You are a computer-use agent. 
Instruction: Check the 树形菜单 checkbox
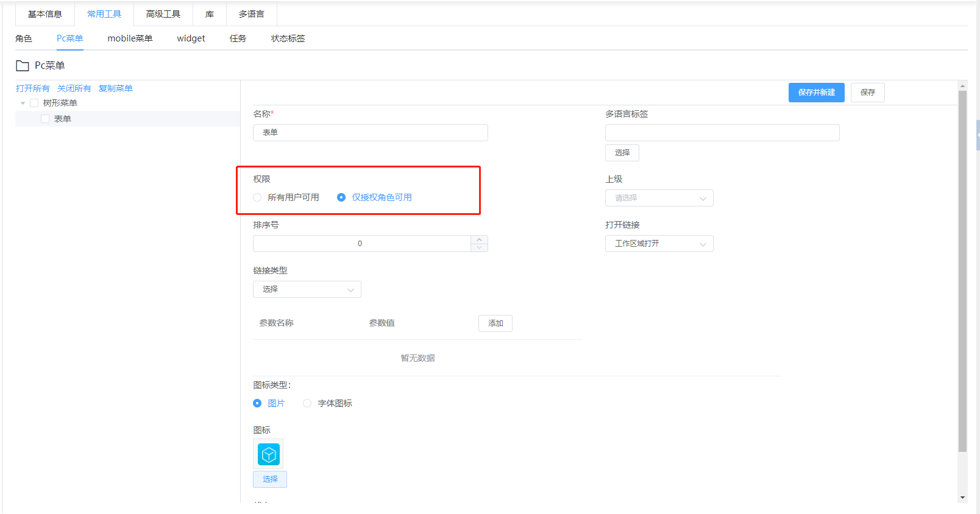(x=34, y=104)
